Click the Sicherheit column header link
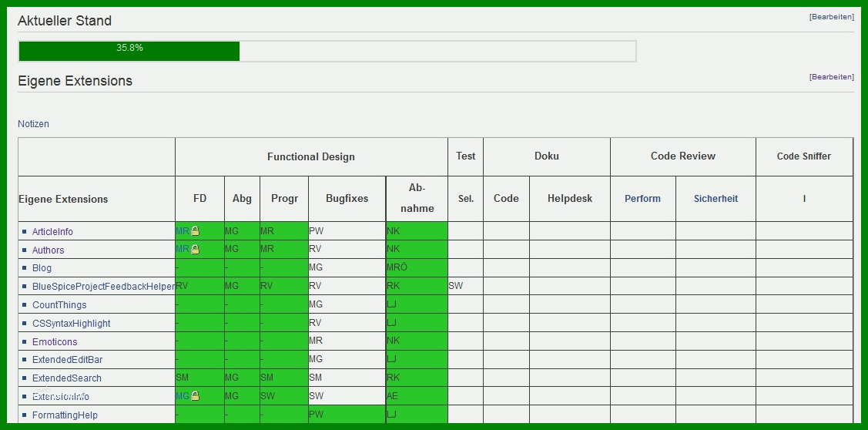 coord(716,198)
